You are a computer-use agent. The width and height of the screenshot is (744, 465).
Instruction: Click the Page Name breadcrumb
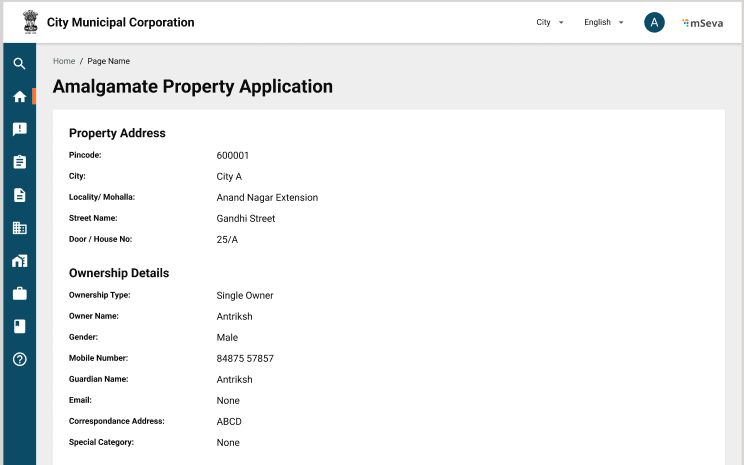[x=108, y=61]
